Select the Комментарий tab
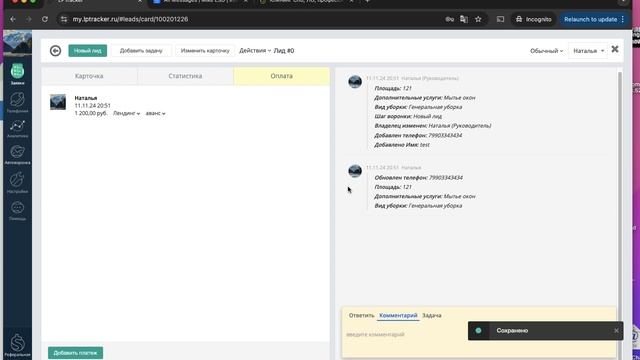The width and height of the screenshot is (640, 360). point(398,316)
